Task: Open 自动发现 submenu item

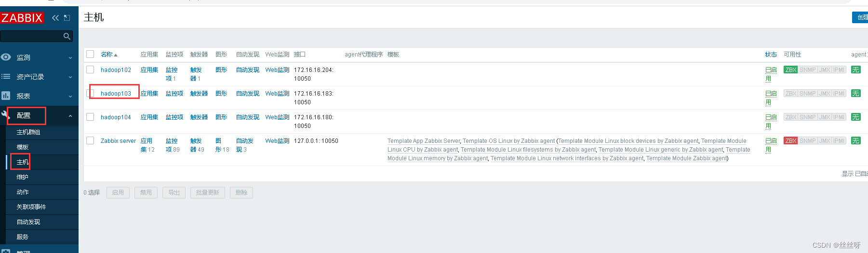Action: [x=28, y=222]
